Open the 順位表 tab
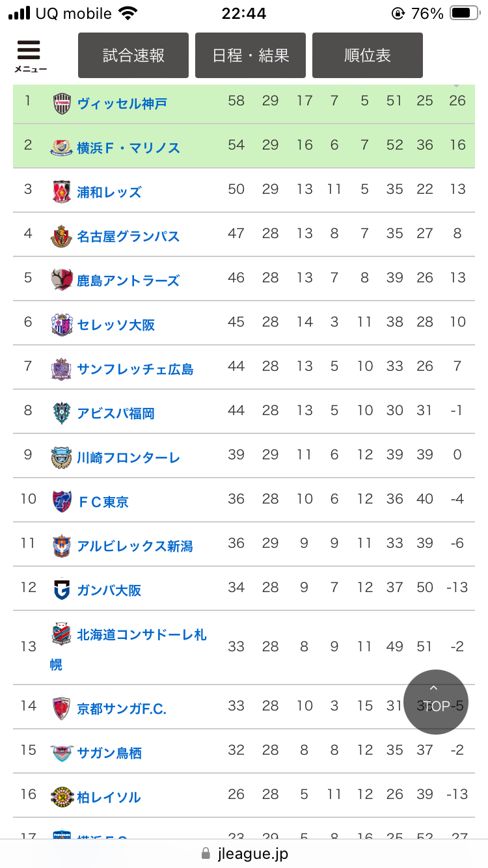This screenshot has height=868, width=488. tap(368, 55)
